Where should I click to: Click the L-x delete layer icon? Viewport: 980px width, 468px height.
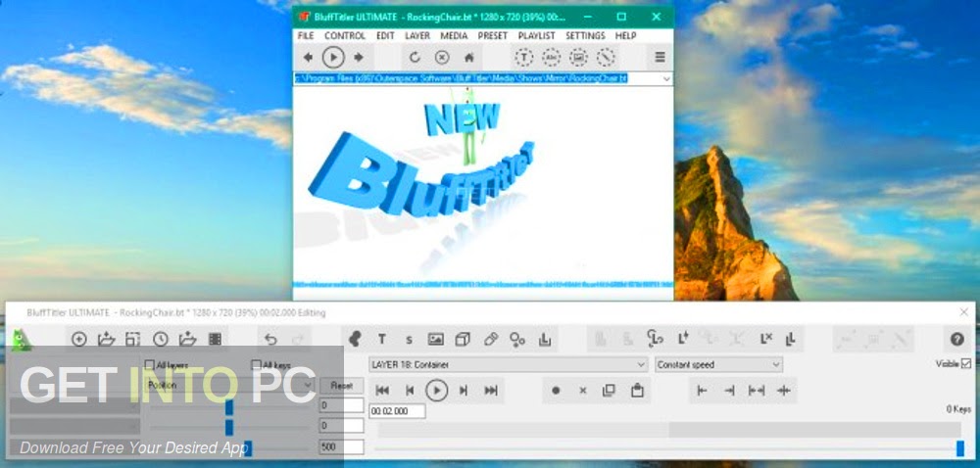point(766,339)
